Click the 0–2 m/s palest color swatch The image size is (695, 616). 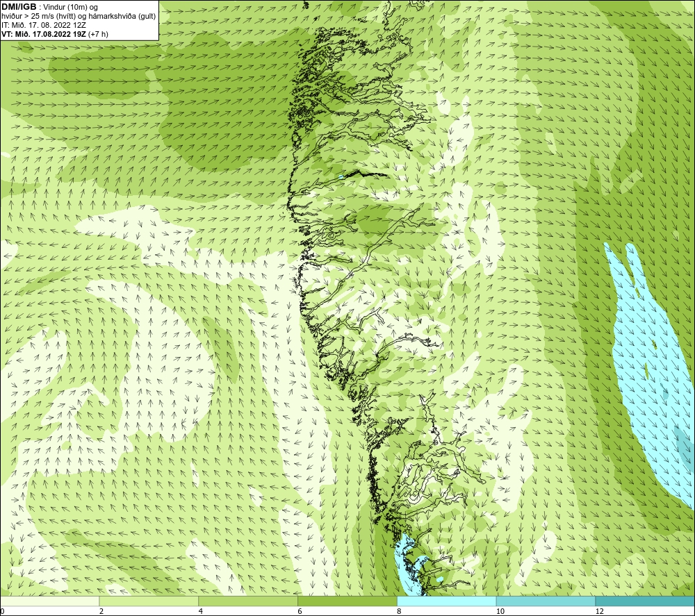point(49,601)
